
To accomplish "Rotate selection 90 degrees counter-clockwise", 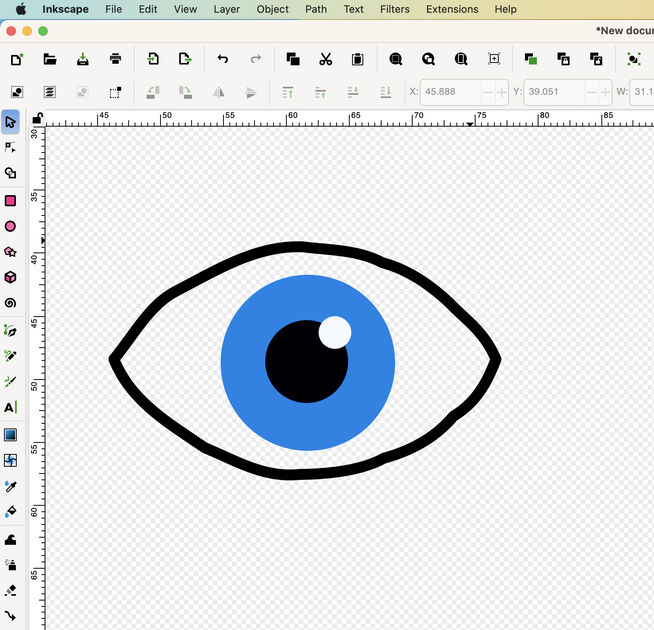I will 153,92.
